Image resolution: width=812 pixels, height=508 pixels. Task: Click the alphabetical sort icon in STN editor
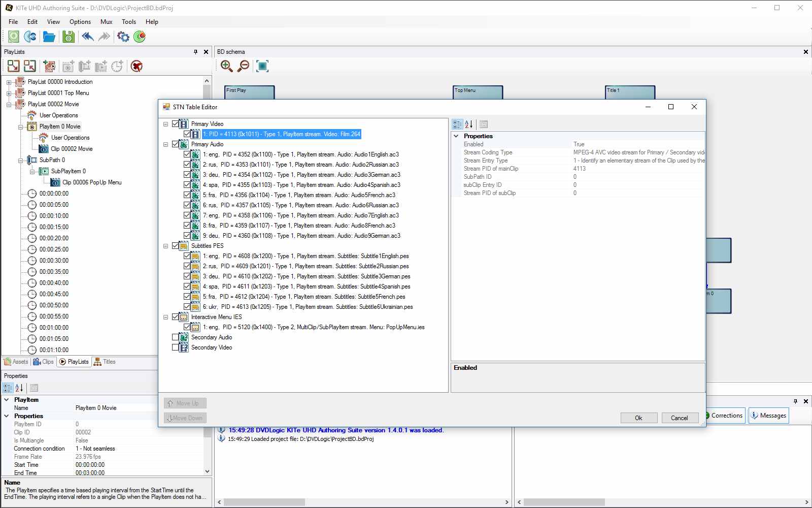tap(469, 124)
